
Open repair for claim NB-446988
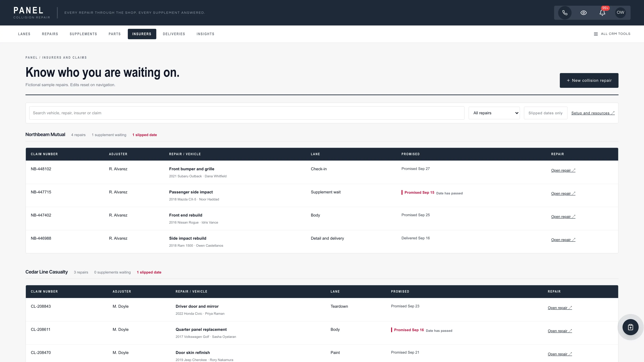tap(563, 240)
